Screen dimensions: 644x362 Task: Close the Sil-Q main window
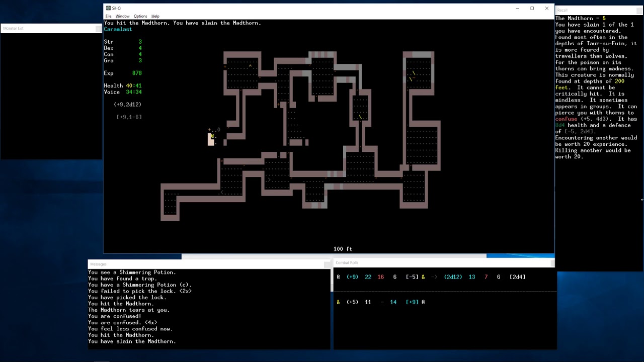tap(547, 8)
